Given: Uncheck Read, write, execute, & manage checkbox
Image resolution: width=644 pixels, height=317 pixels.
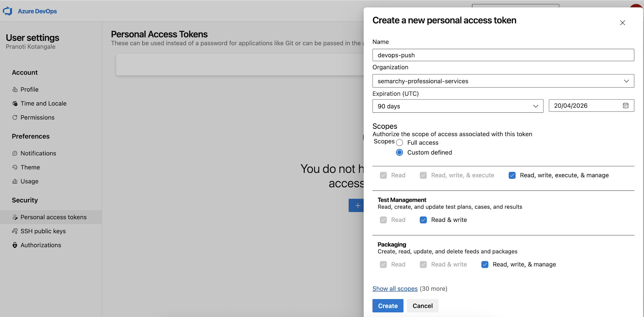Looking at the screenshot, I should [512, 175].
